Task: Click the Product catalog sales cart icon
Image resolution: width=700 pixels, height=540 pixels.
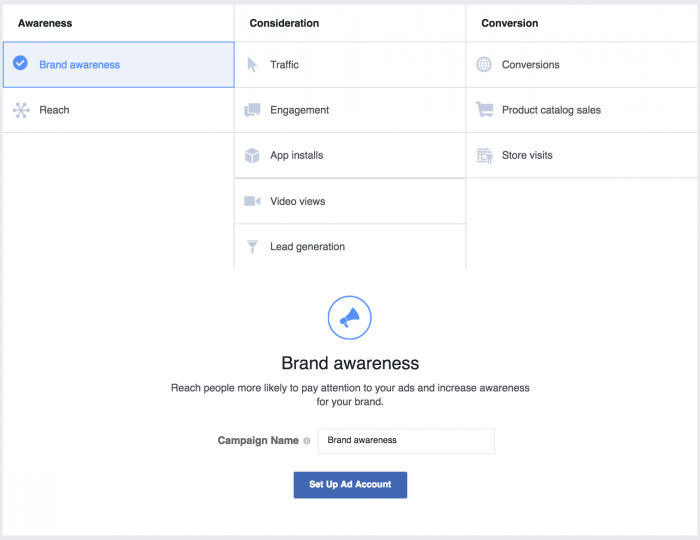Action: 484,110
